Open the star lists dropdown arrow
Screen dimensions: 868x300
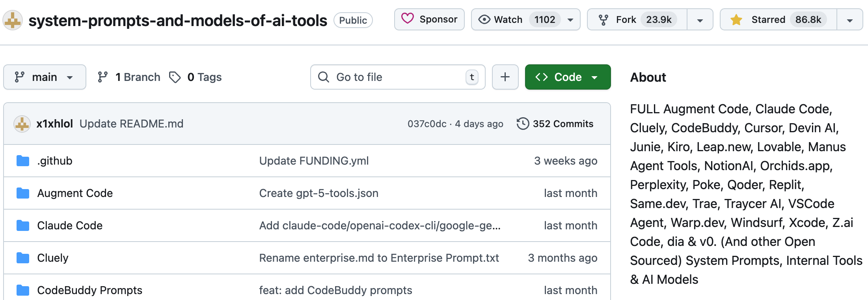click(x=850, y=20)
